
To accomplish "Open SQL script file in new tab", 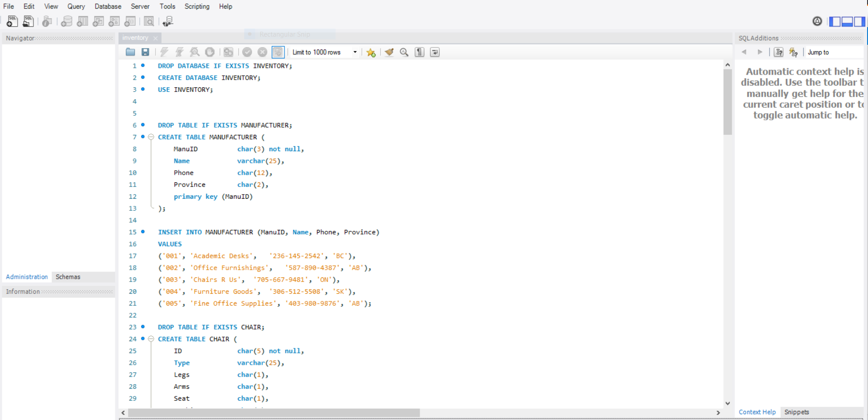I will pyautogui.click(x=28, y=21).
